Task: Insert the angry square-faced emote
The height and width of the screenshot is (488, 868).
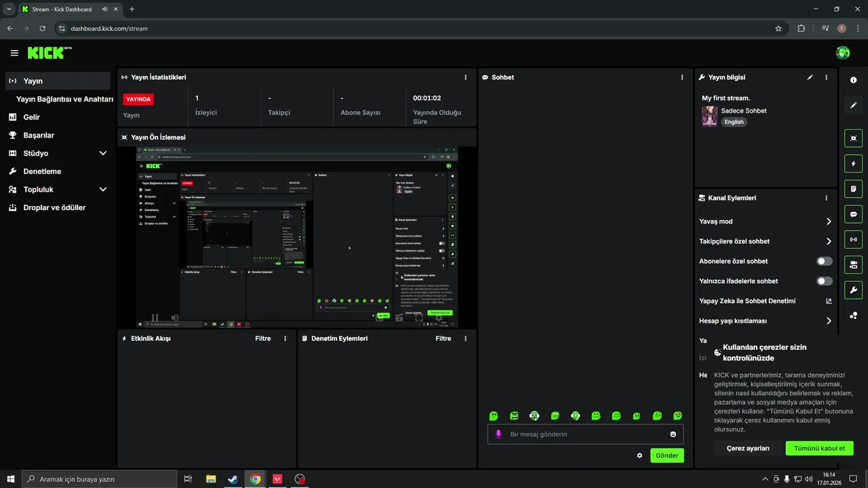Action: [514, 415]
